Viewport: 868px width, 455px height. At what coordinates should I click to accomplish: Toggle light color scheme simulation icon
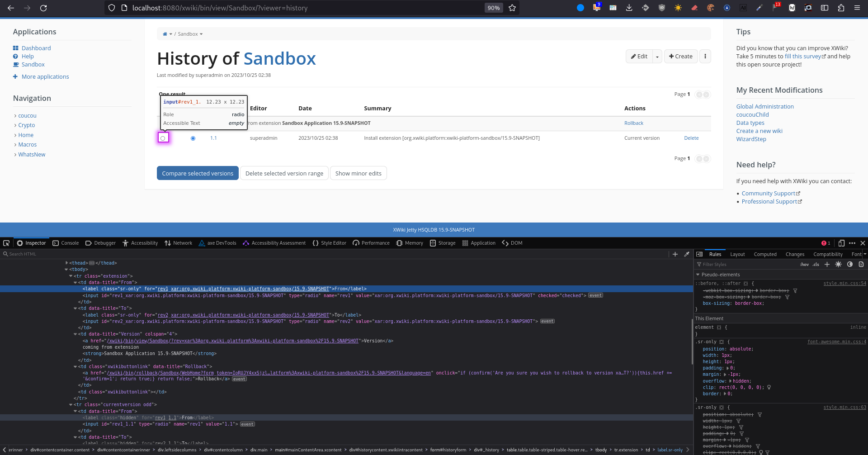[x=838, y=264]
